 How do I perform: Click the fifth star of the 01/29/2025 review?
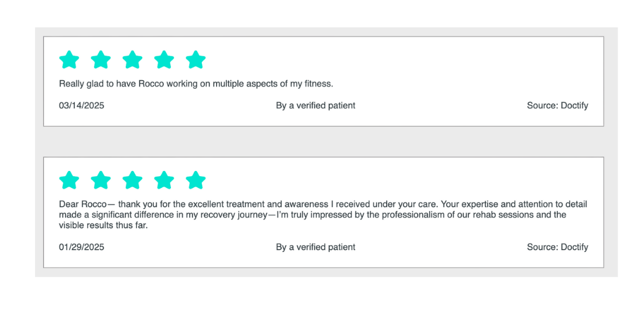(196, 180)
